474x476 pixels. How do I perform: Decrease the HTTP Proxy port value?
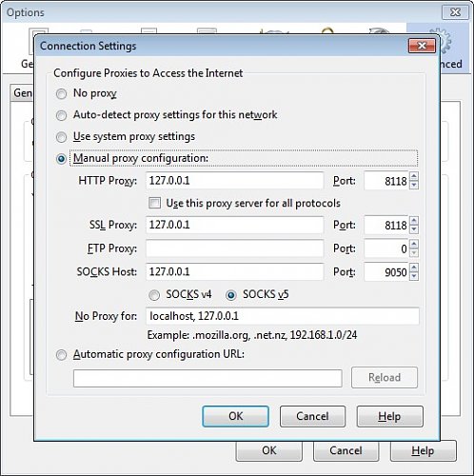click(414, 185)
